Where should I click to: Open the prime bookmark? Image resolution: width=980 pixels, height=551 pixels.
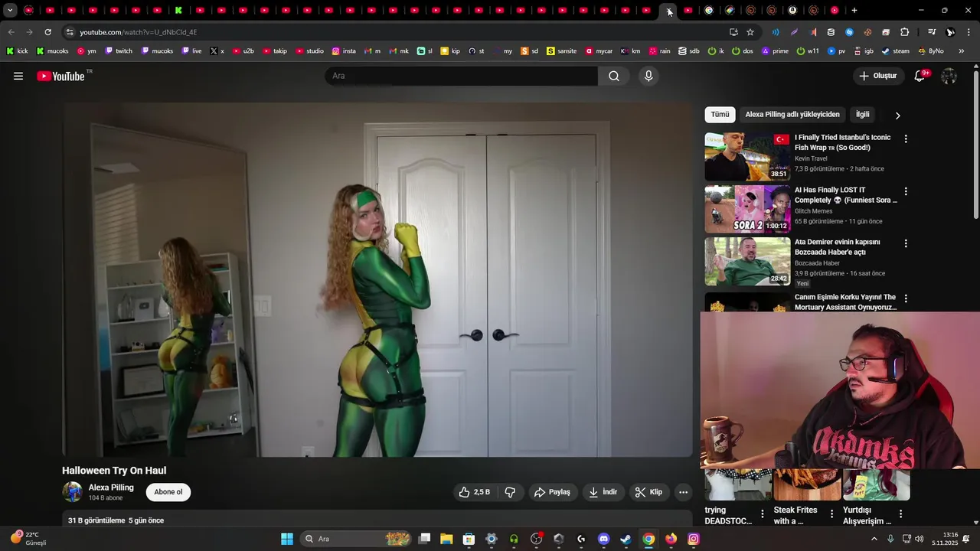(x=774, y=51)
